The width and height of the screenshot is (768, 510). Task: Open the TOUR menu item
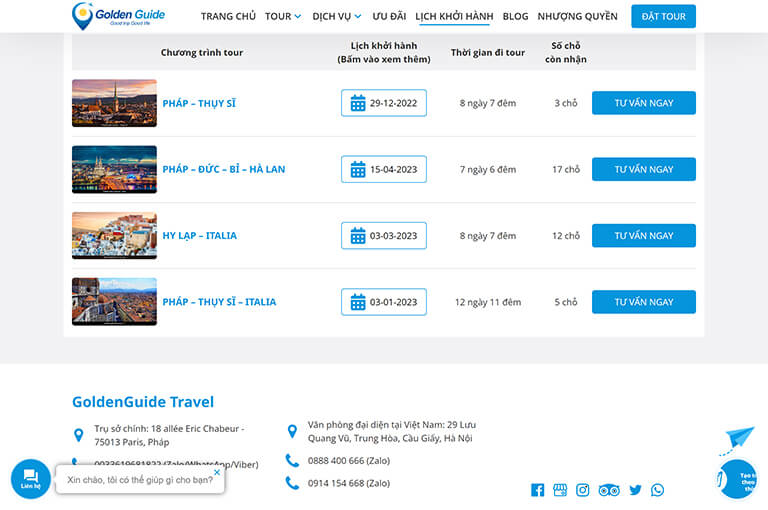(278, 16)
